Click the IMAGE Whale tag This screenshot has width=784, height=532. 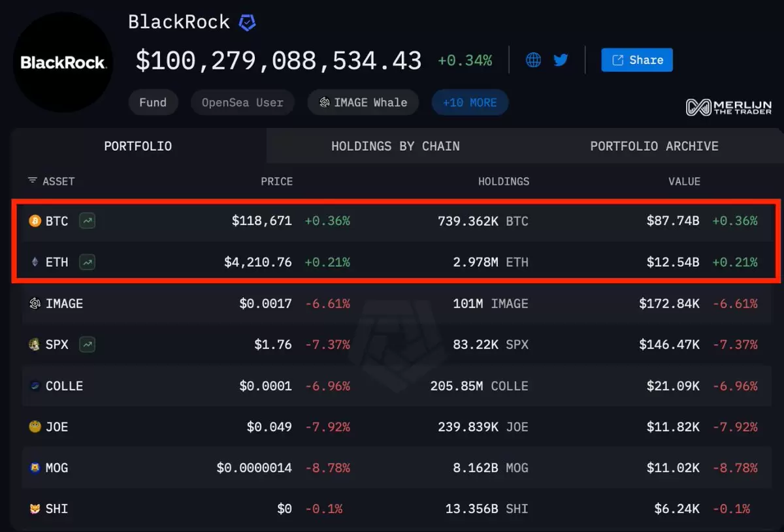click(x=363, y=102)
